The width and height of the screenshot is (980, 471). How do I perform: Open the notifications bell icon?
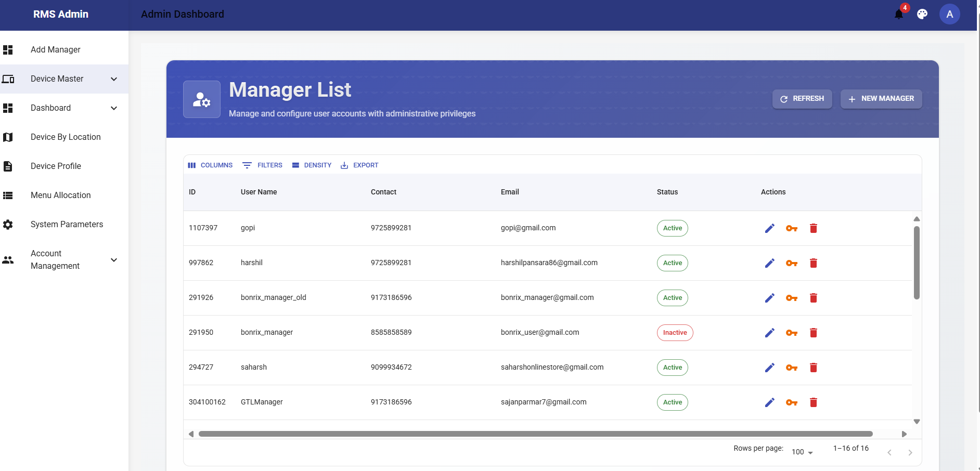[x=898, y=15]
